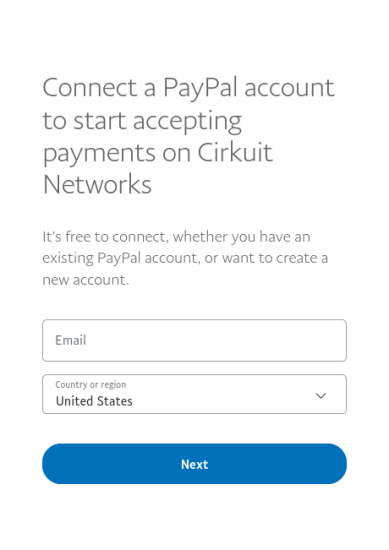Image resolution: width=389 pixels, height=550 pixels.
Task: Click the word 'Next' on the button
Action: pos(194,464)
